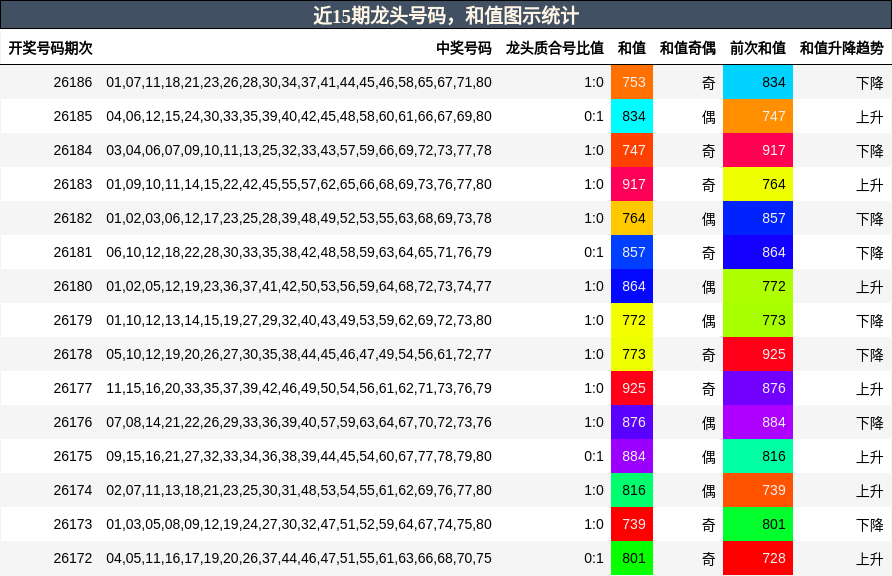This screenshot has height=576, width=892.
Task: Click the 1:0 ratio in row 26178
Action: (593, 354)
